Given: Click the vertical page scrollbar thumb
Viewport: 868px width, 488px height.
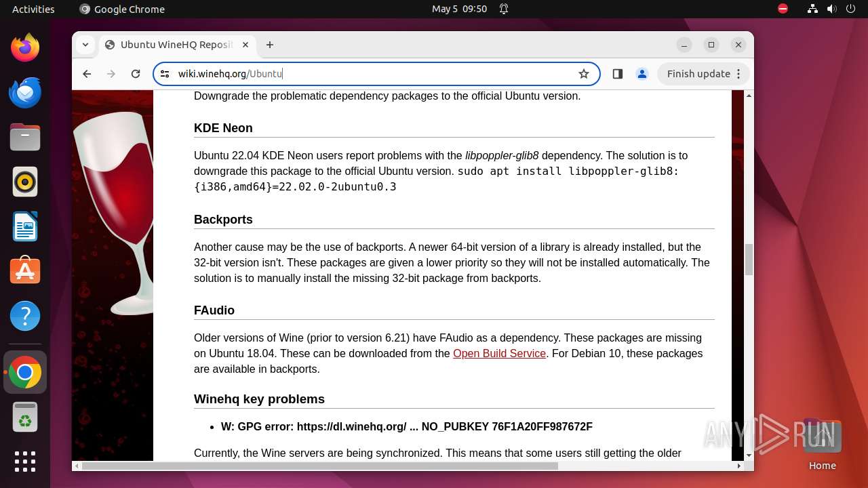Looking at the screenshot, I should tap(749, 260).
